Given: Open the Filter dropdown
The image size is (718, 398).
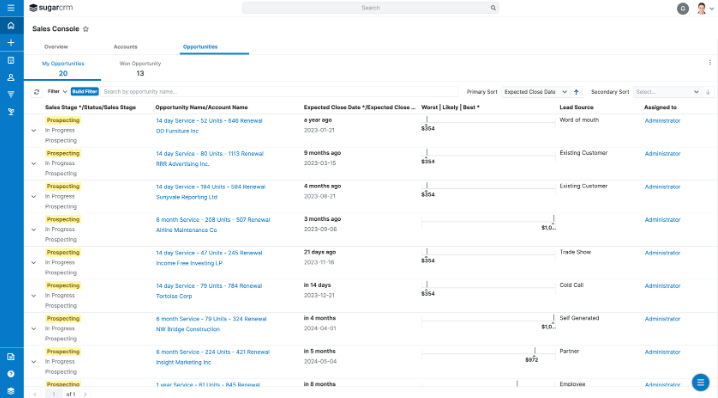Looking at the screenshot, I should pyautogui.click(x=58, y=92).
